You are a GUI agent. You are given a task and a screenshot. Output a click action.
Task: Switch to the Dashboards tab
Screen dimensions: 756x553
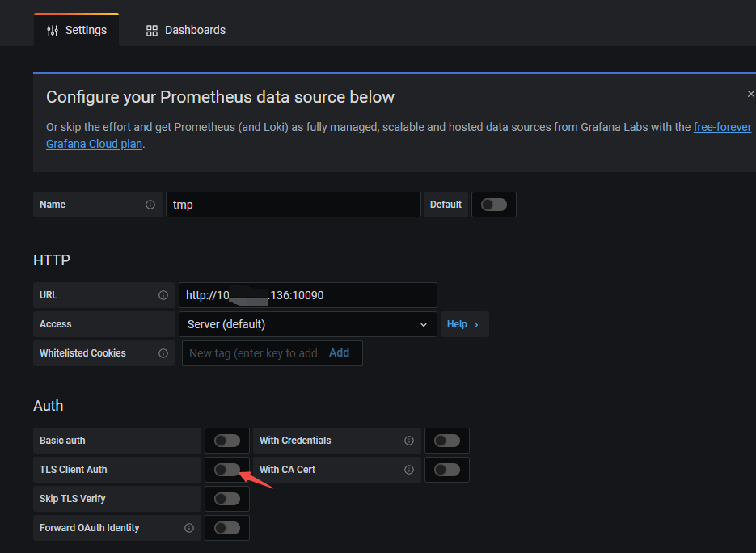click(185, 30)
